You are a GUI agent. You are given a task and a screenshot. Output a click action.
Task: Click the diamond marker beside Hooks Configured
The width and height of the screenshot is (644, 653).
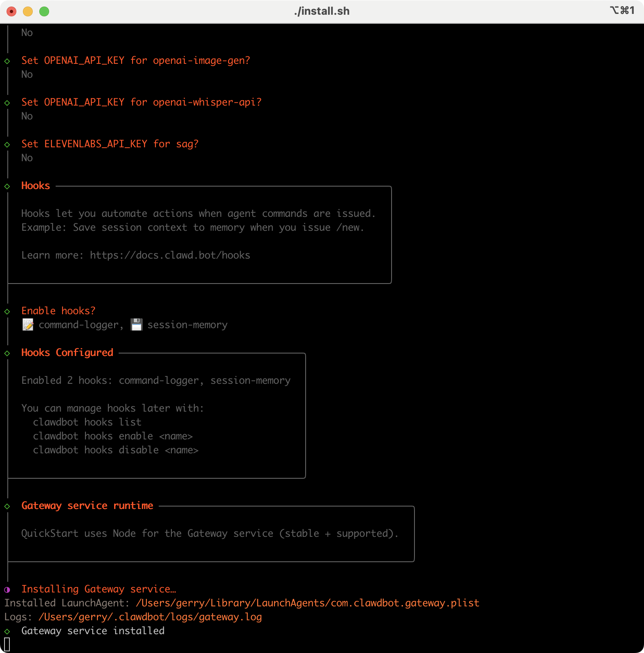pos(7,353)
